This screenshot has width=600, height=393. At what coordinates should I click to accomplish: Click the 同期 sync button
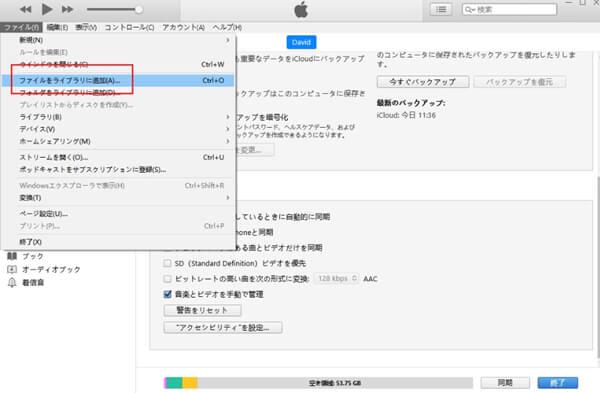pos(505,383)
